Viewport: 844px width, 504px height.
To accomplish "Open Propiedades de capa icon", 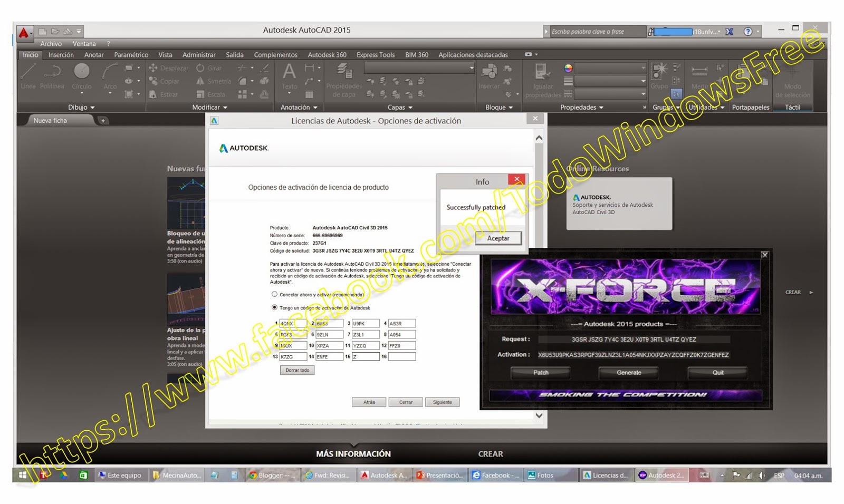I will (344, 80).
